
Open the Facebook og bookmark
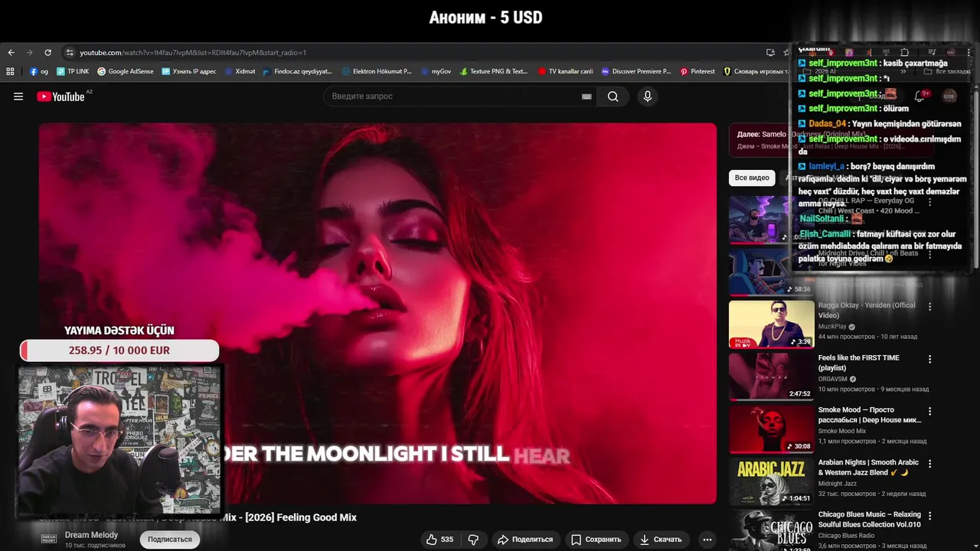click(39, 71)
